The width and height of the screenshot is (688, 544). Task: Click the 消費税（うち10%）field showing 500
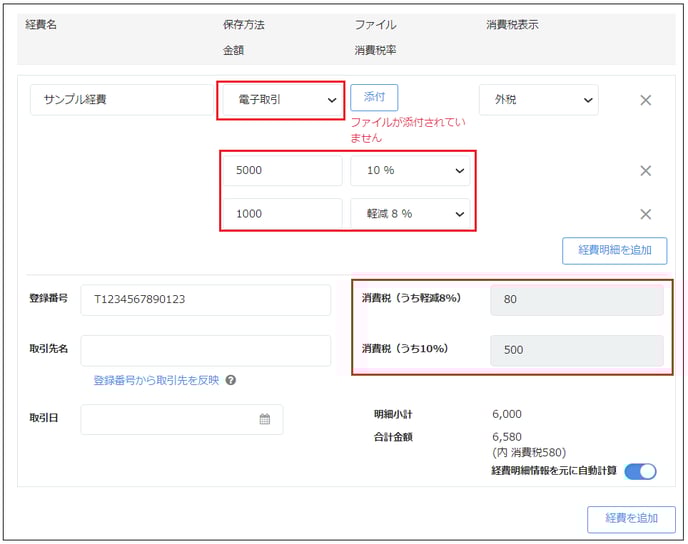[x=577, y=351]
